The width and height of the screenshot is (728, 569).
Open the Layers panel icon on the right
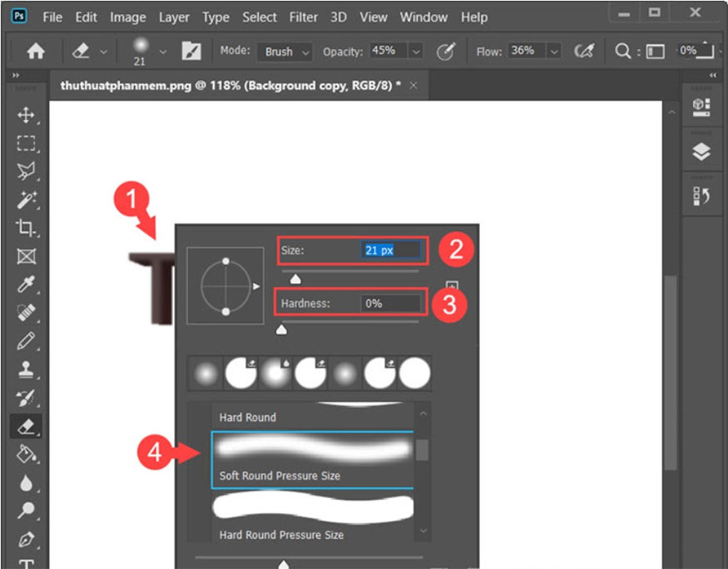point(701,151)
